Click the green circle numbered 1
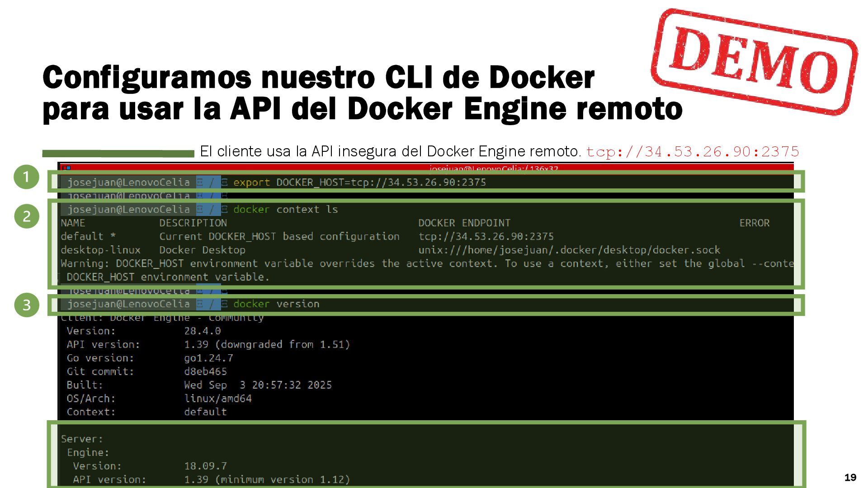The image size is (868, 488). click(26, 177)
